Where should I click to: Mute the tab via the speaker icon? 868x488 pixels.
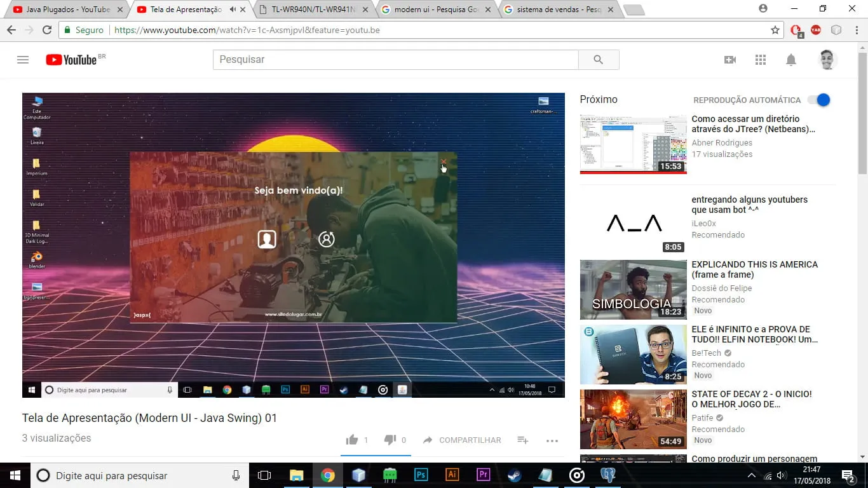[233, 10]
